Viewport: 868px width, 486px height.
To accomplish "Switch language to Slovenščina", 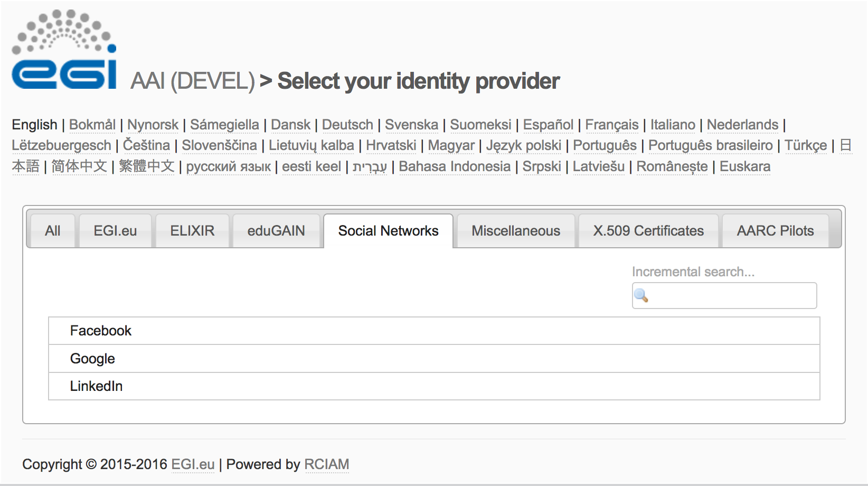I will [219, 145].
